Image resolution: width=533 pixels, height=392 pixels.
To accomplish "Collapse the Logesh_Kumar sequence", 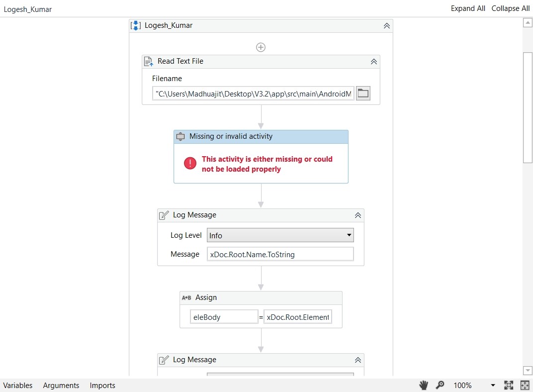I will (x=386, y=25).
